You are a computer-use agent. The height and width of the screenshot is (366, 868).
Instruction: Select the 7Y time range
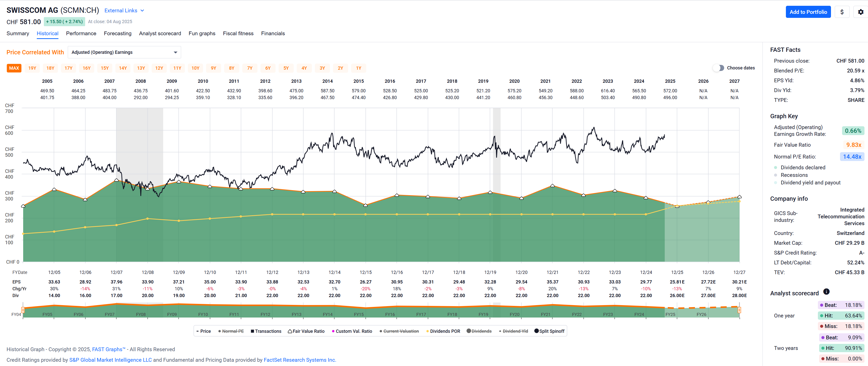(x=250, y=68)
